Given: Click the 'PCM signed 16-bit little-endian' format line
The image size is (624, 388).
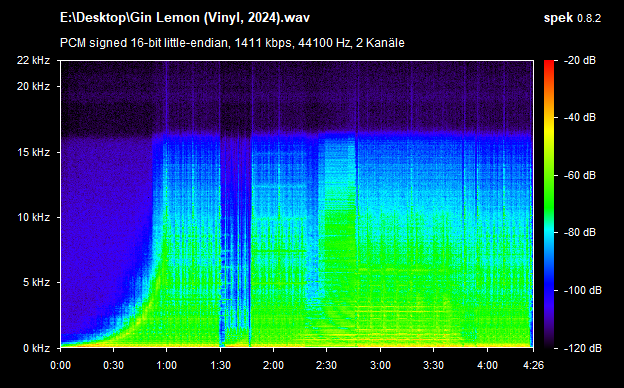Looking at the screenshot, I should [232, 43].
